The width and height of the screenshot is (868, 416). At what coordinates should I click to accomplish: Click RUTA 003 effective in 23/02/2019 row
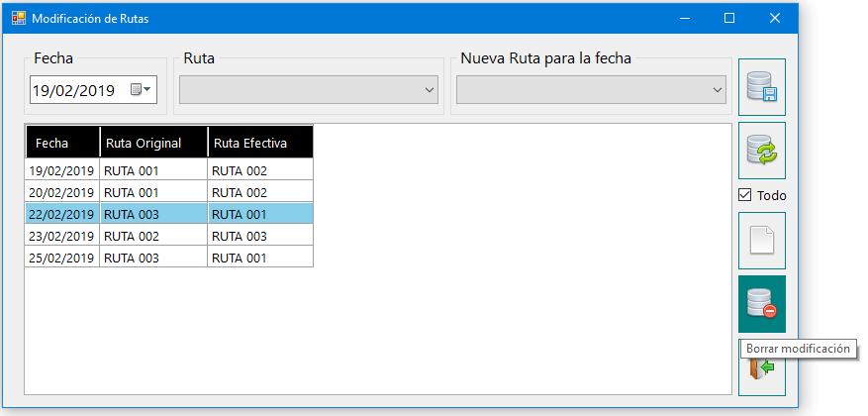260,236
